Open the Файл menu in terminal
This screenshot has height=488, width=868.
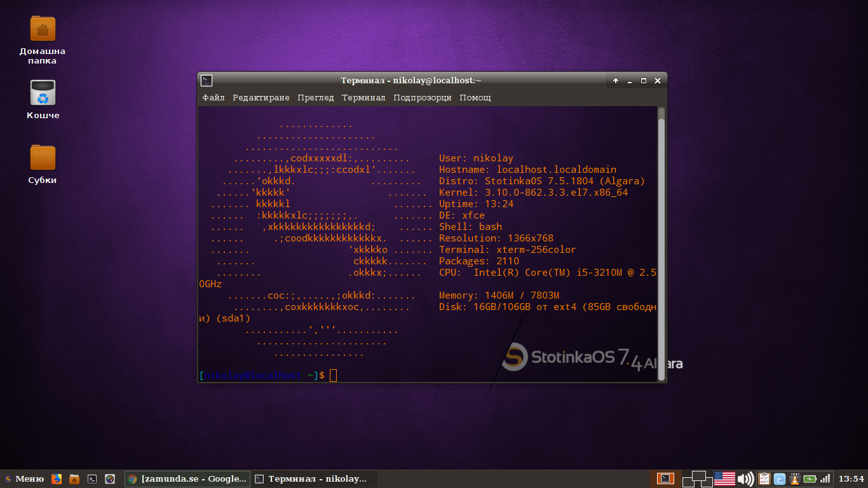tap(214, 98)
